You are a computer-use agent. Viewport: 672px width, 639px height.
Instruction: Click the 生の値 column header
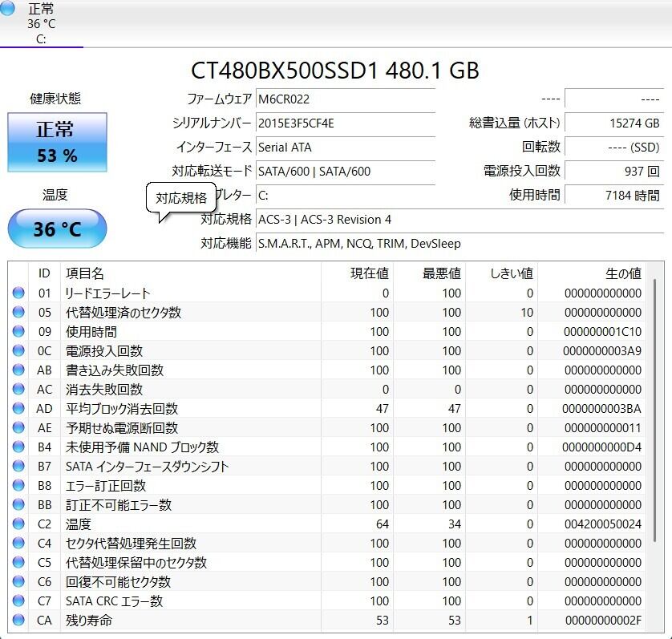tap(622, 273)
